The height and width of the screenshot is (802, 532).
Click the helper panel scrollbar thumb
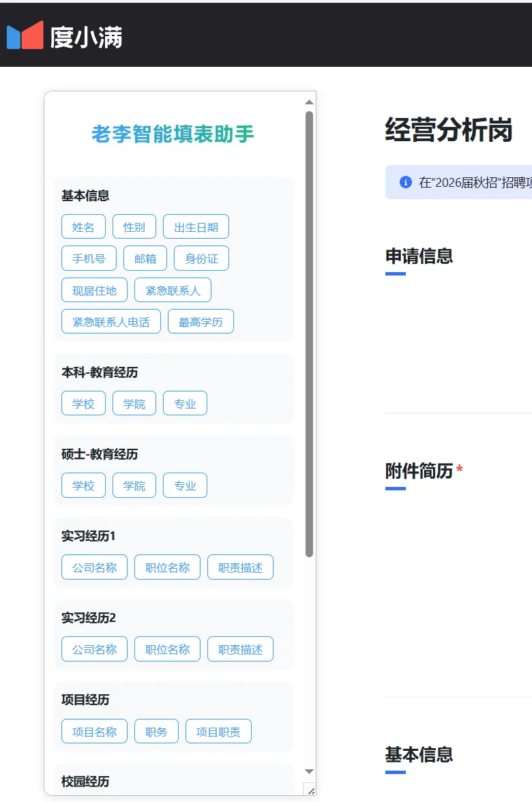pyautogui.click(x=309, y=333)
